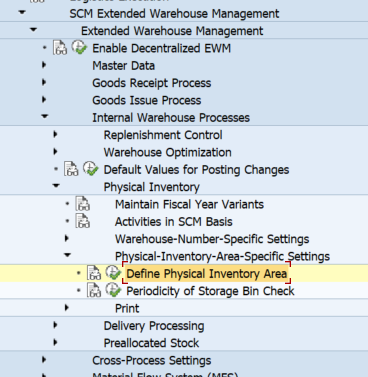This screenshot has width=368, height=377.
Task: Select Maintain Fiscal Year Variants entry
Action: tap(189, 204)
